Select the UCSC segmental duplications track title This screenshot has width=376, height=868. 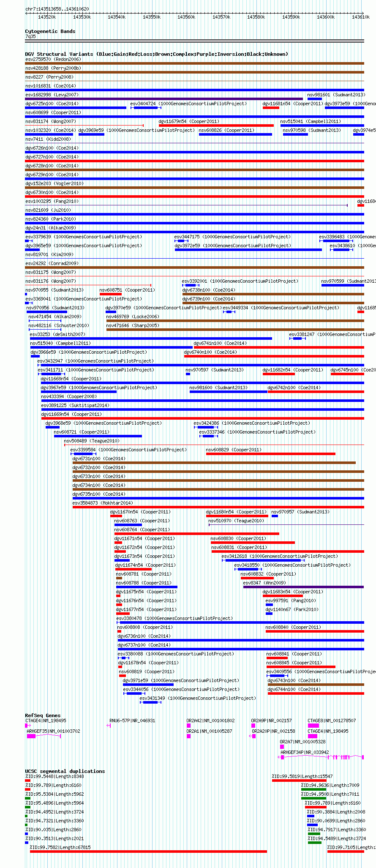click(x=65, y=771)
